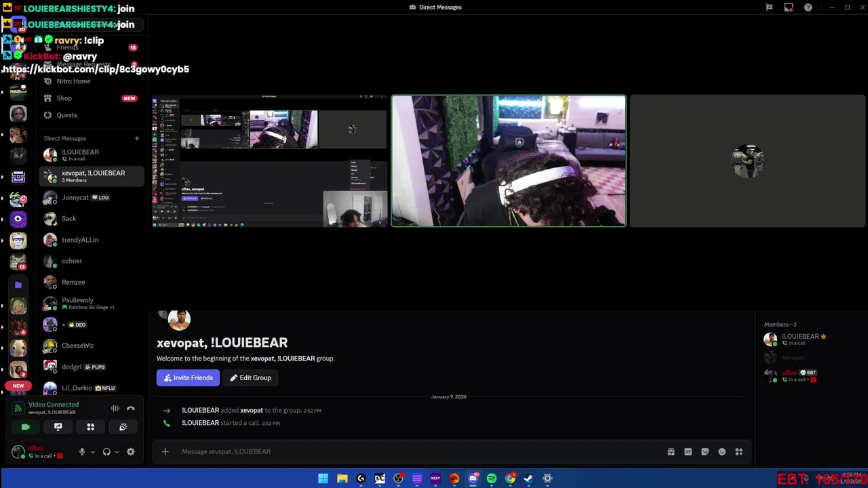
Task: Open Steam from taskbar
Action: [528, 479]
